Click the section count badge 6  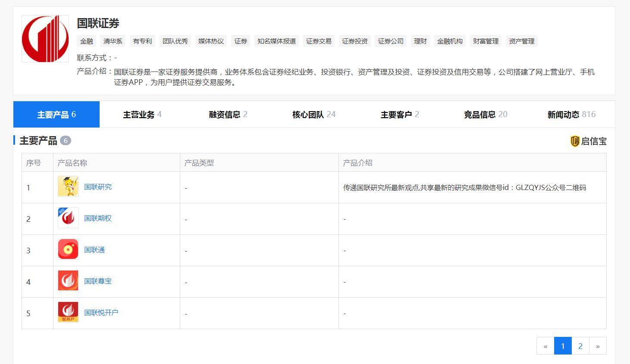(66, 140)
